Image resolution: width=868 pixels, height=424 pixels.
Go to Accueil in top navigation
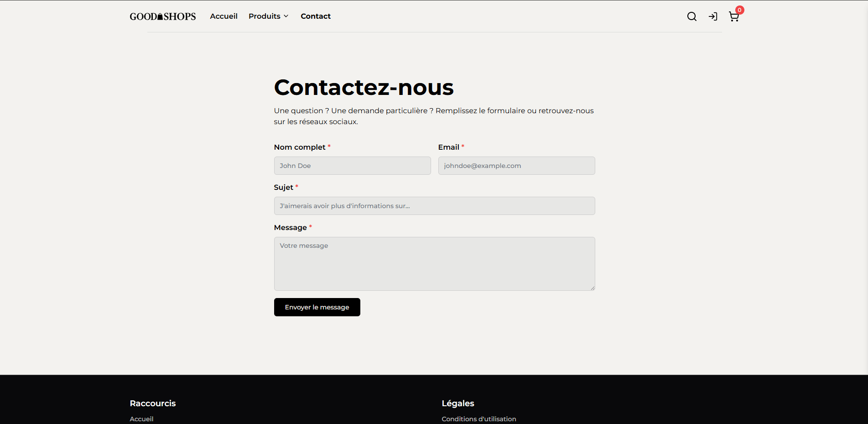click(x=223, y=16)
